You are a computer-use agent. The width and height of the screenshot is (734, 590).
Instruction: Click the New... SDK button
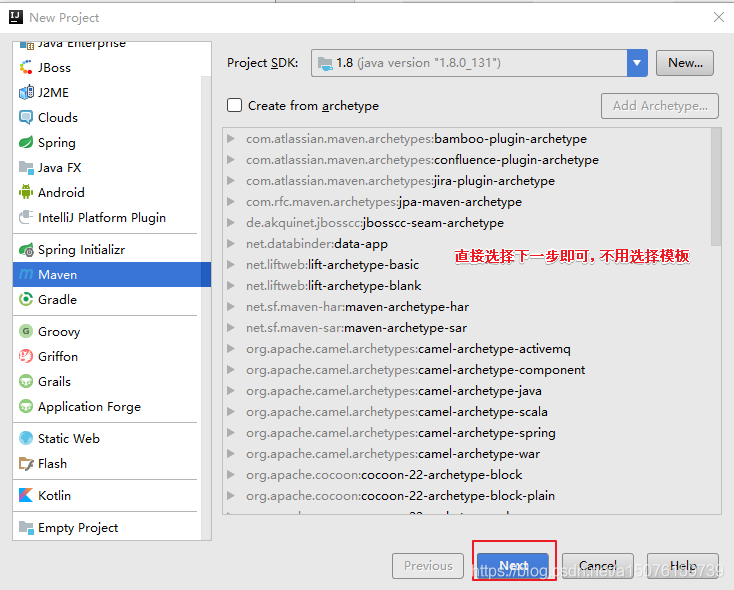pos(685,63)
